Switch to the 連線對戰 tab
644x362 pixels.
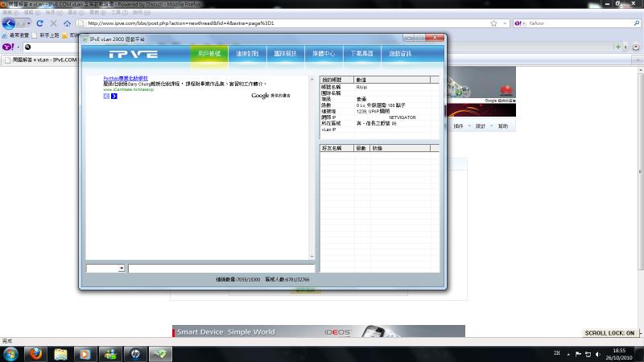[x=248, y=54]
